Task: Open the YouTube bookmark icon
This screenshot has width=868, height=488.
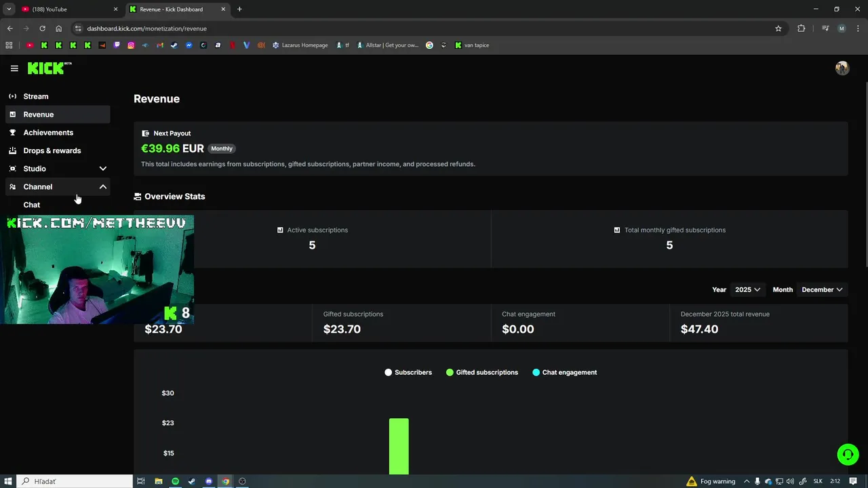Action: tap(30, 45)
